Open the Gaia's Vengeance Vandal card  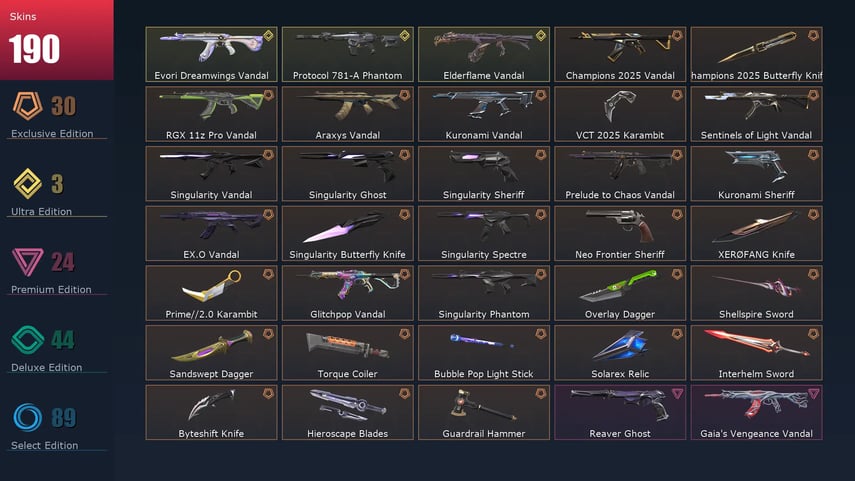[x=756, y=412]
